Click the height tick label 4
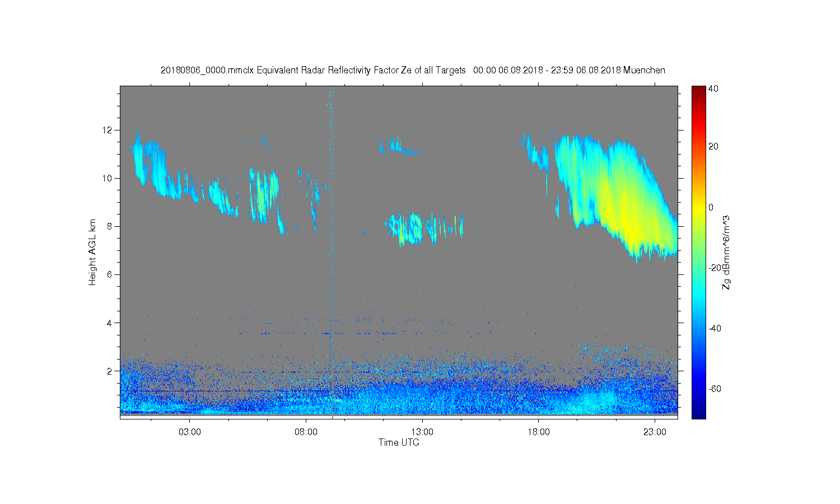This screenshot has height=504, width=840. [x=110, y=323]
